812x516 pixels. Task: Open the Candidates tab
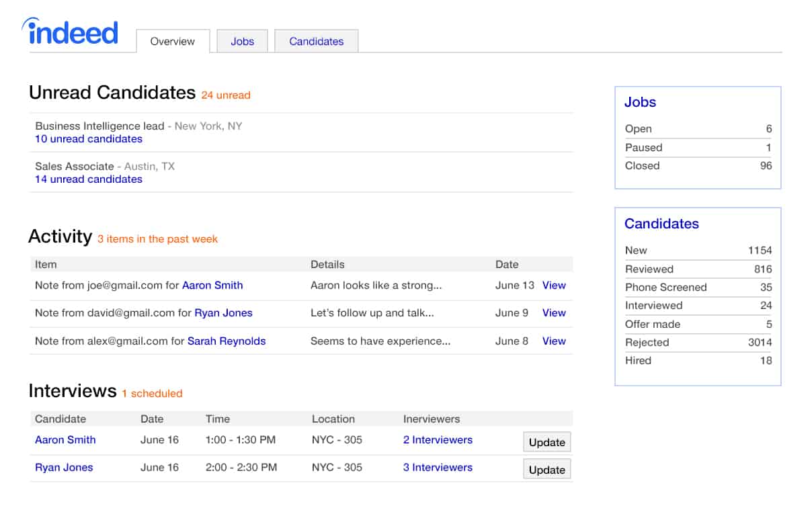point(316,41)
